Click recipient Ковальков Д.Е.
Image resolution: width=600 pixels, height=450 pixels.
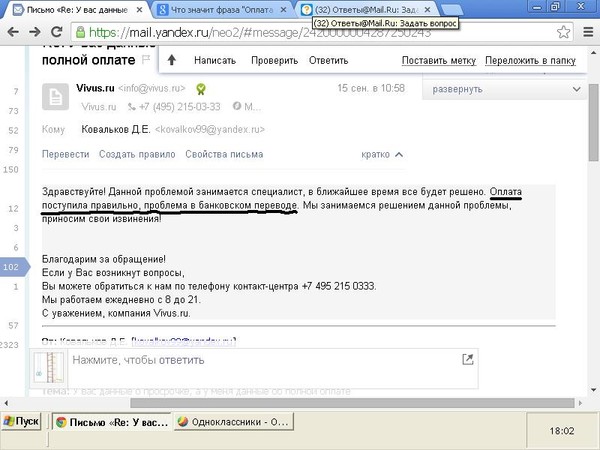point(116,130)
